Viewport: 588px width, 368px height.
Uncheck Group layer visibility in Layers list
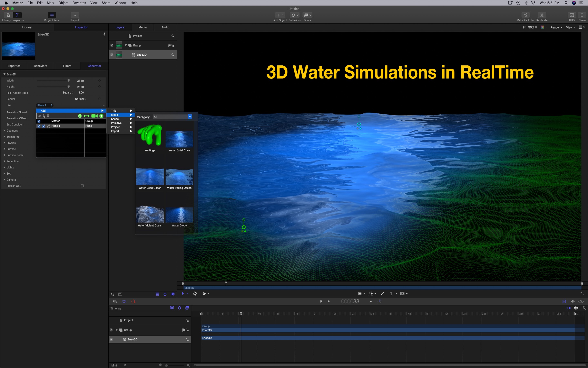tap(112, 45)
